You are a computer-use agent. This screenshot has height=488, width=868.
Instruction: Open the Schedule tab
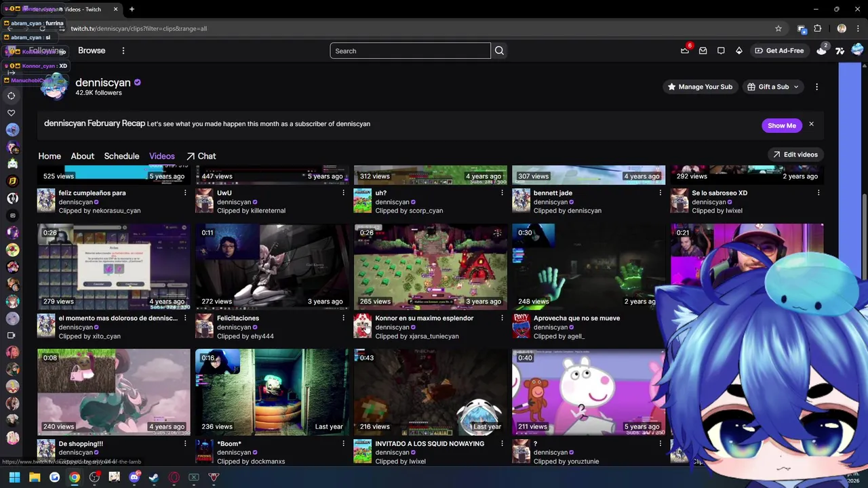click(121, 156)
